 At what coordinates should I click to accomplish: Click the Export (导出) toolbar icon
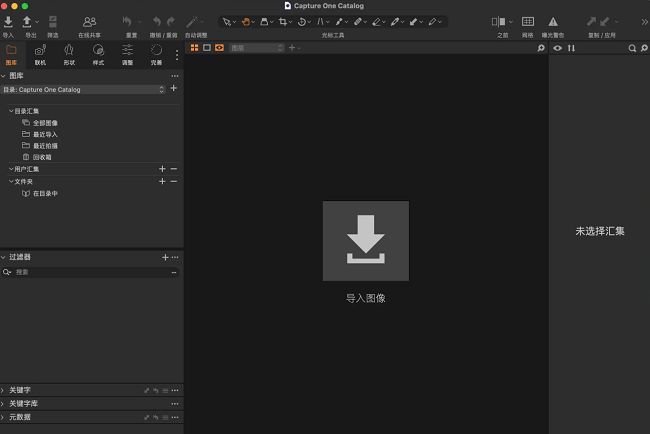tap(27, 21)
